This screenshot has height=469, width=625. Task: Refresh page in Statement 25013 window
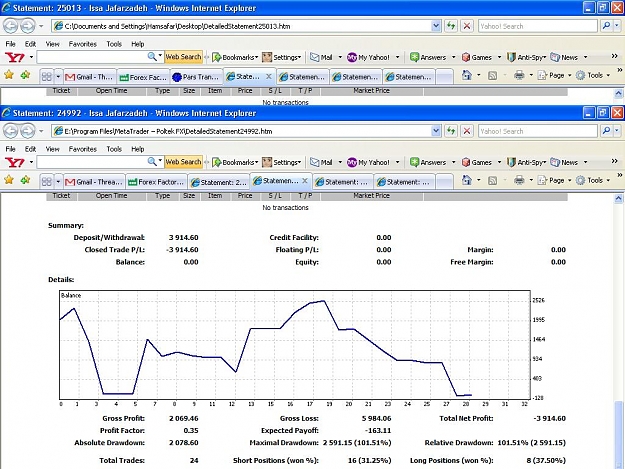[451, 26]
